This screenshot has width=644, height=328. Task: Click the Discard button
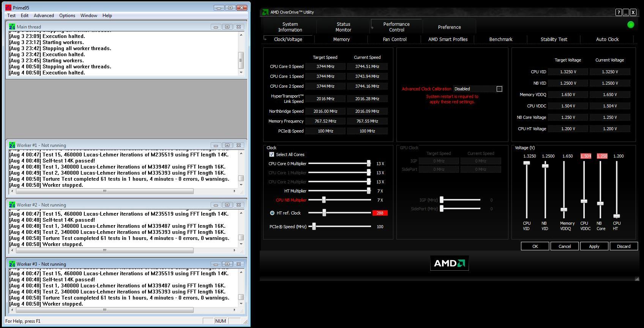pyautogui.click(x=623, y=246)
